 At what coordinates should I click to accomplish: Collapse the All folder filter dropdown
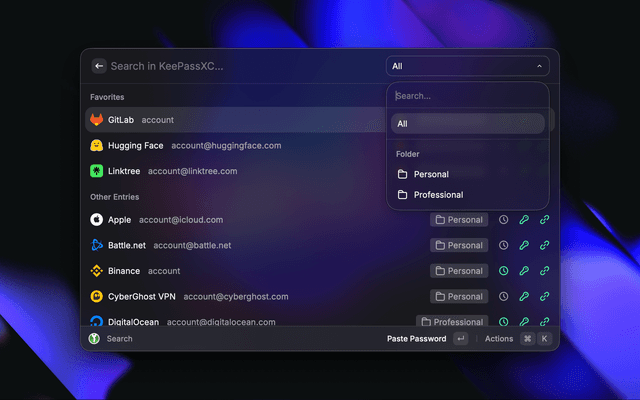point(467,67)
